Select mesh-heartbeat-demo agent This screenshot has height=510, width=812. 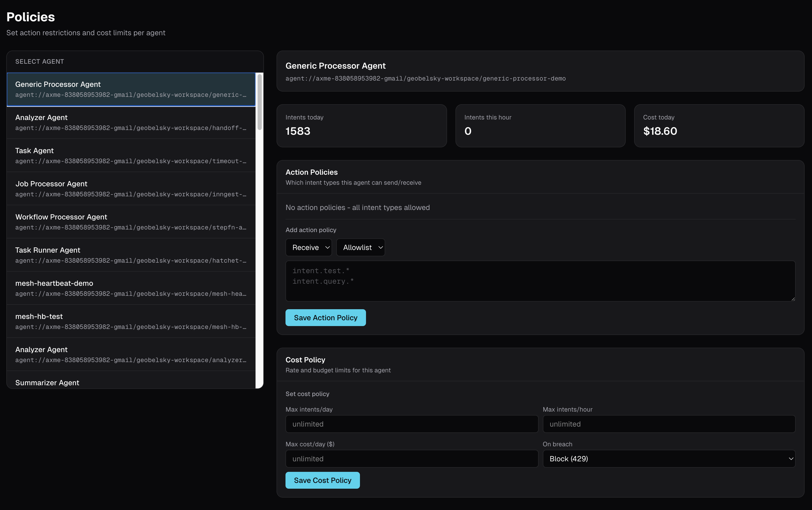point(131,288)
